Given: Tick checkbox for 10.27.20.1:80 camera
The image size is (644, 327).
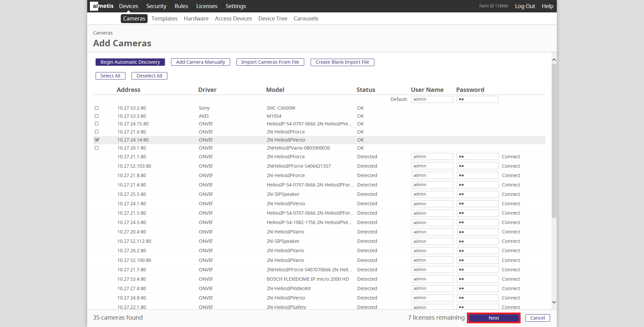Looking at the screenshot, I should click(97, 148).
